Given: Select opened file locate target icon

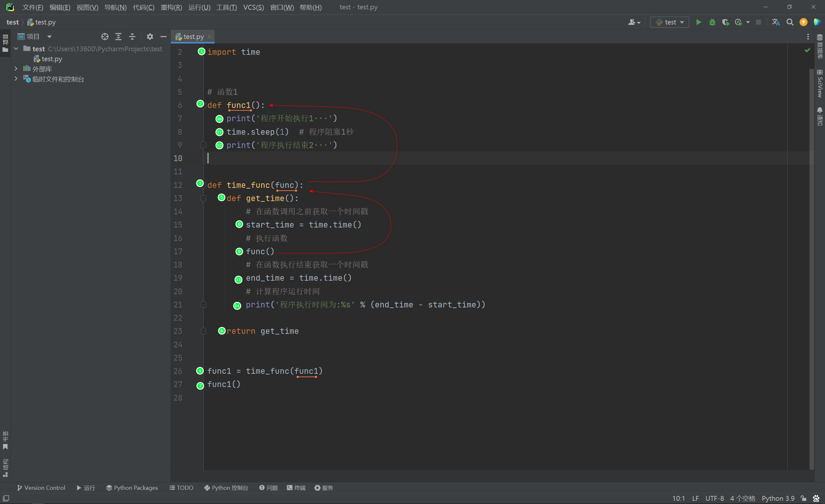Looking at the screenshot, I should [x=105, y=36].
